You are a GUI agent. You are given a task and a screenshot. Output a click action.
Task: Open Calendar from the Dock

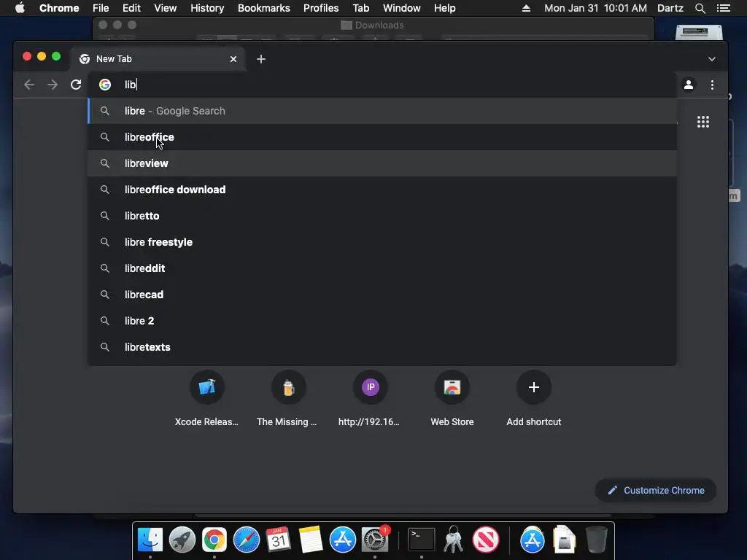click(x=278, y=540)
